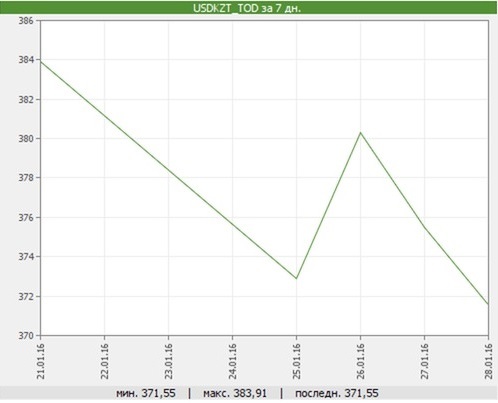Click the 376 value on the y-axis
The width and height of the screenshot is (498, 403).
pyautogui.click(x=26, y=217)
